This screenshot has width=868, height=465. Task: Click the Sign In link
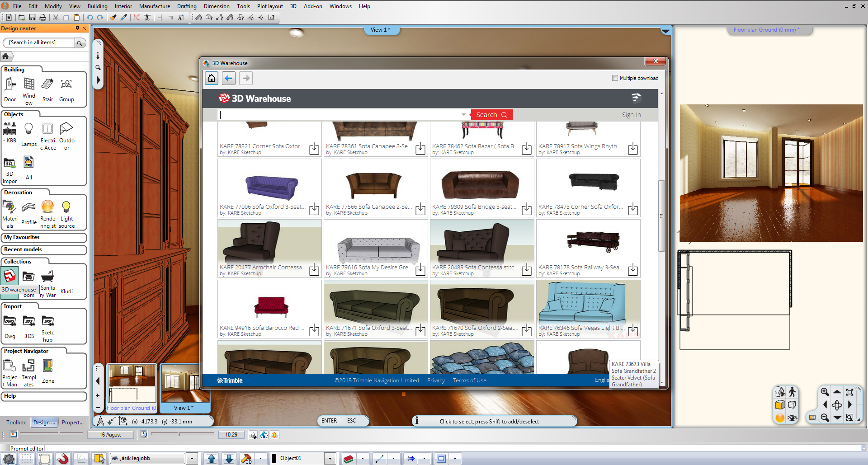click(x=631, y=115)
